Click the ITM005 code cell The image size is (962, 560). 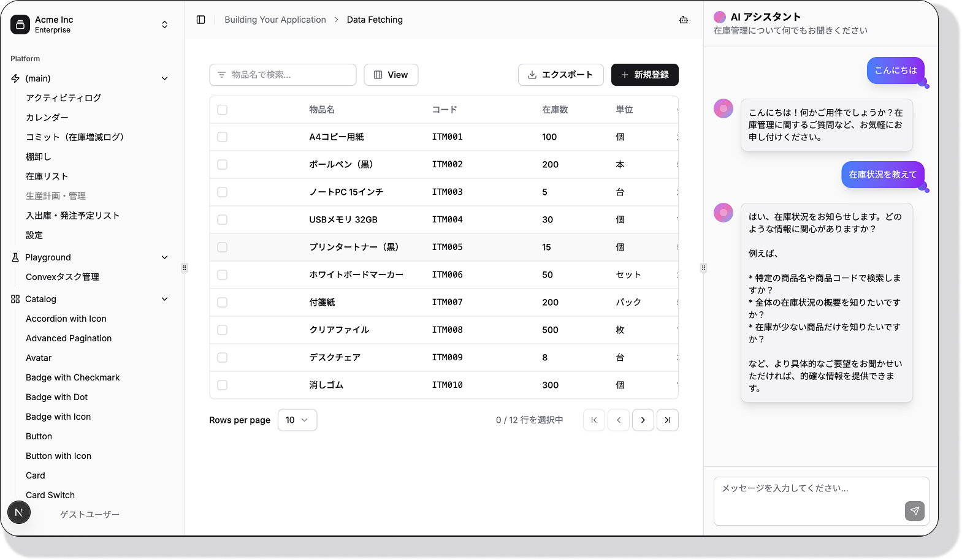pos(447,248)
